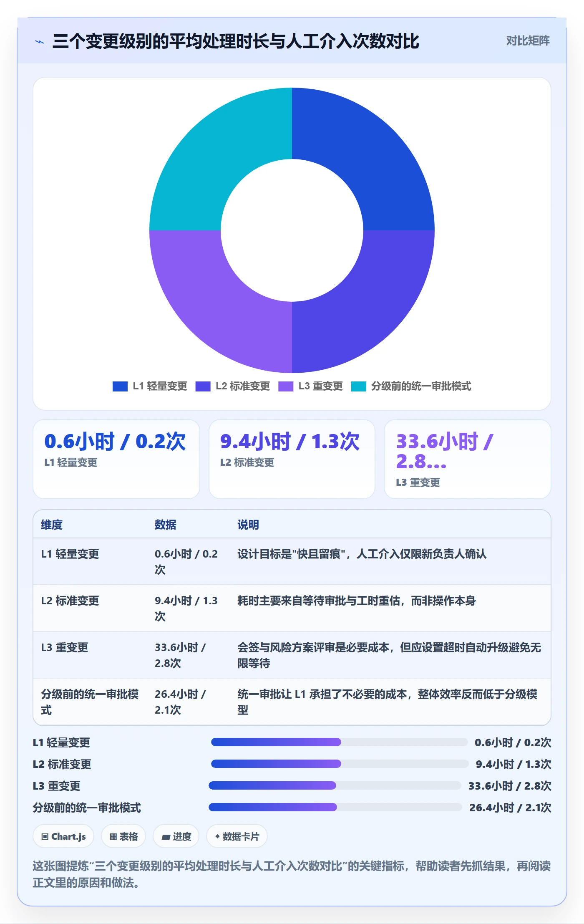Click description starting 会签与风险方案评审

389,655
